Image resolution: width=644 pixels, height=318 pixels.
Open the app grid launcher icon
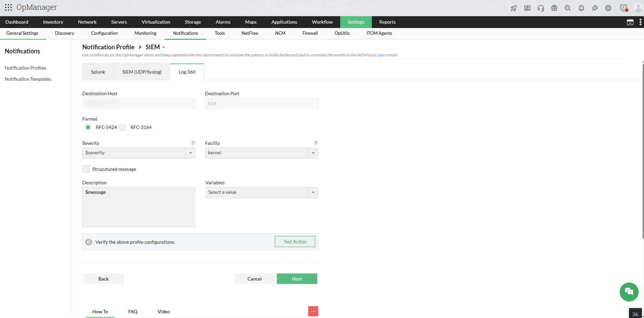click(x=8, y=7)
